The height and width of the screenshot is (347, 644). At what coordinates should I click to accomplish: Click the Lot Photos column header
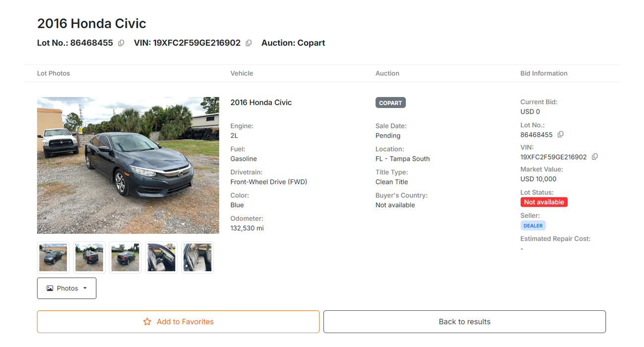(x=54, y=73)
